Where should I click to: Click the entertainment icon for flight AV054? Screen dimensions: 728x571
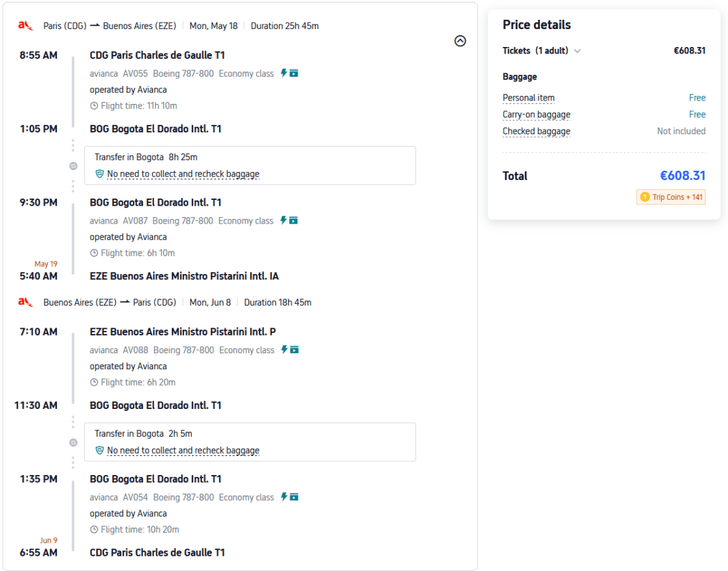coord(295,497)
